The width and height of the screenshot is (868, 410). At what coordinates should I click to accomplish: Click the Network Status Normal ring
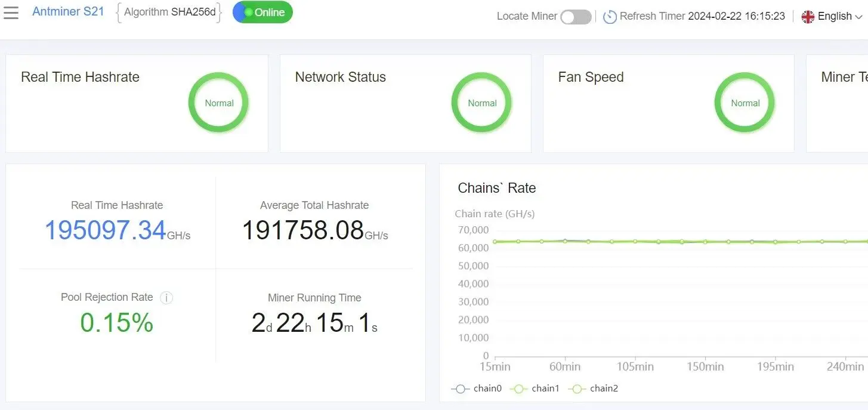[482, 103]
